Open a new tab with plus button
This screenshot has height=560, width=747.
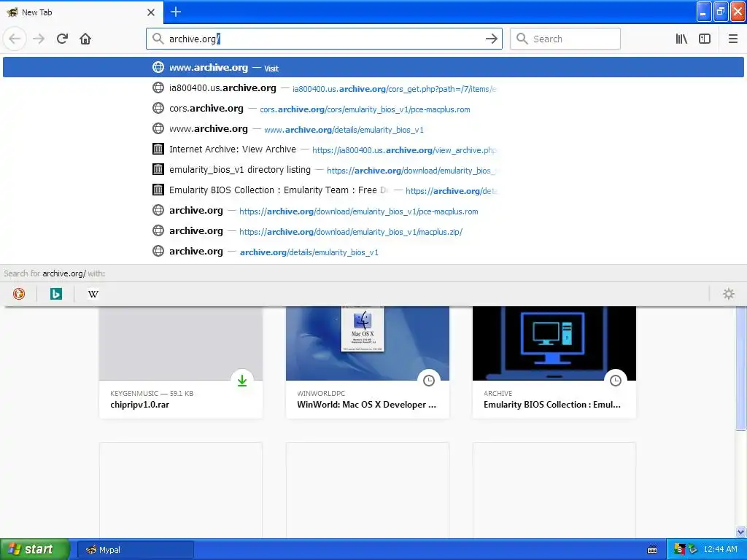[x=176, y=12]
